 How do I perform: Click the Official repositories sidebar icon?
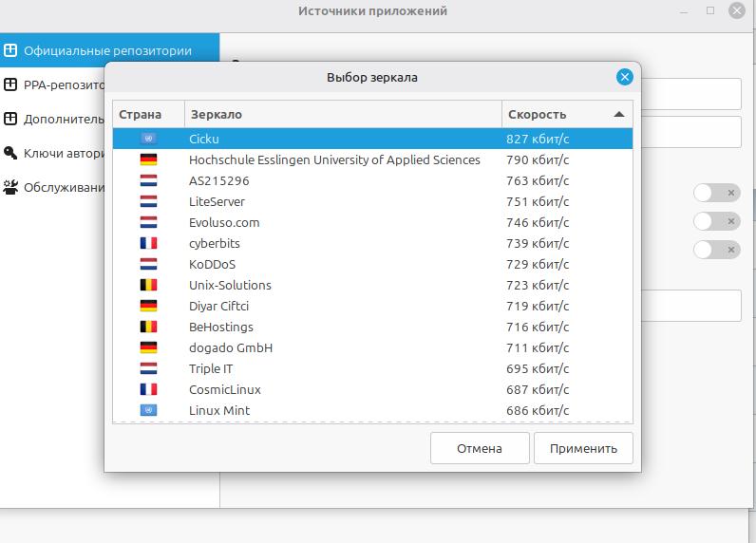(x=11, y=50)
